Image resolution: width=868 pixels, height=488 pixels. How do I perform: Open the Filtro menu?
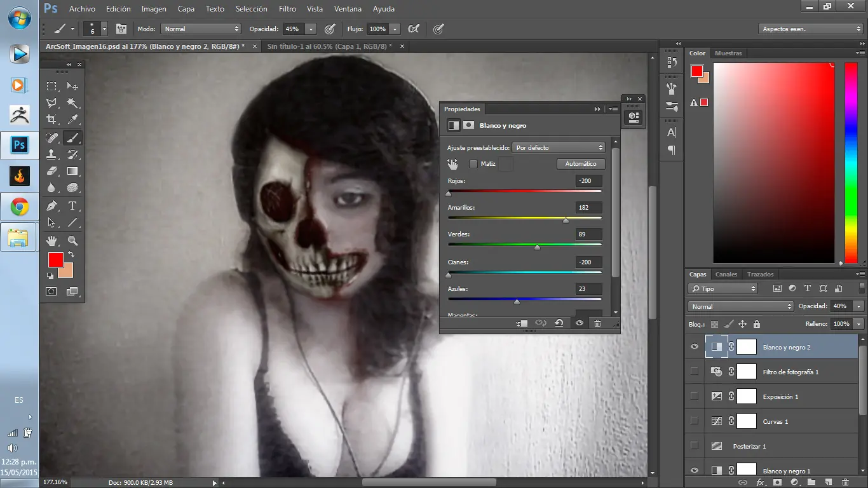[x=287, y=9]
